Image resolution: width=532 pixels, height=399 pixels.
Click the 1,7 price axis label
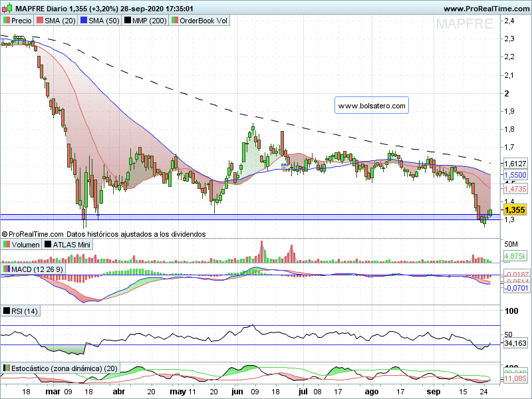509,147
